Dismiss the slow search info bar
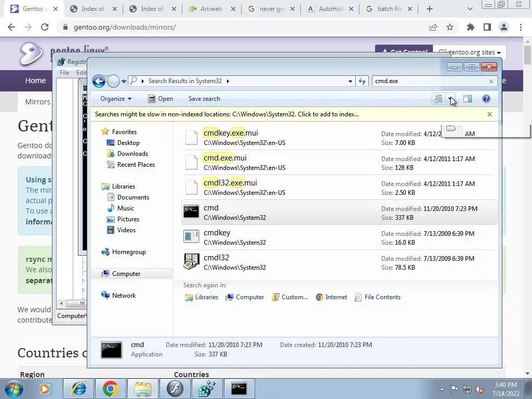Image resolution: width=532 pixels, height=399 pixels. [489, 114]
